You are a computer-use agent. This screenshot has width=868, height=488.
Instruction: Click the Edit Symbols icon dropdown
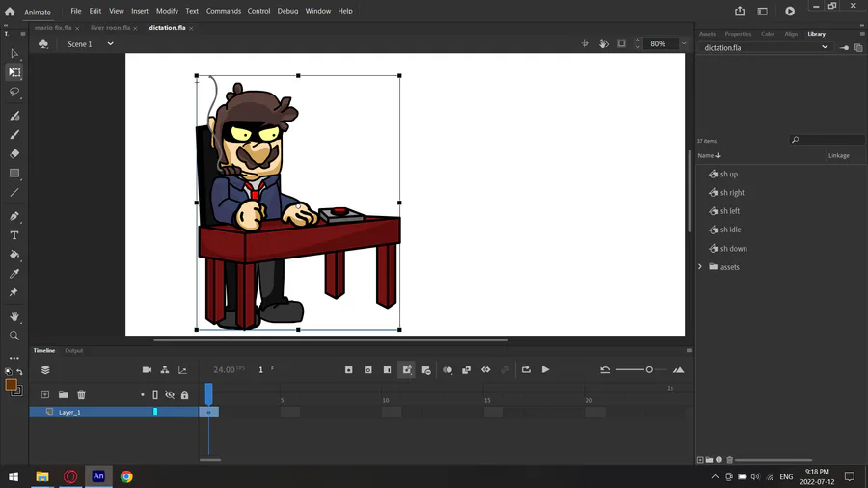pyautogui.click(x=43, y=43)
